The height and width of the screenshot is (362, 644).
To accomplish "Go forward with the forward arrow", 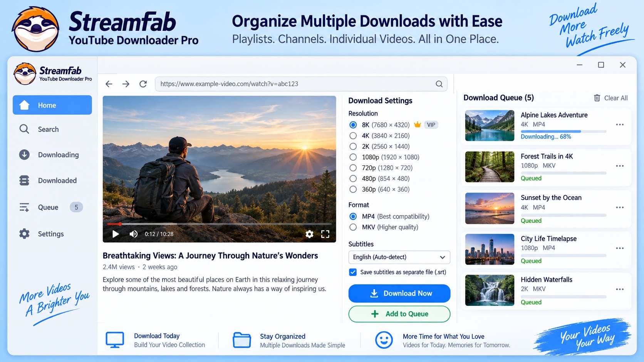I will pyautogui.click(x=126, y=84).
